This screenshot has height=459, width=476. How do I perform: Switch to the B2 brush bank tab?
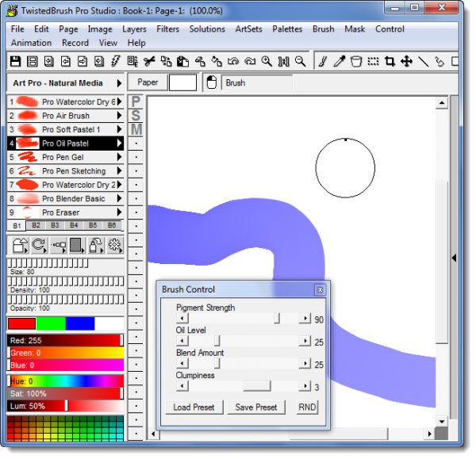tap(36, 225)
